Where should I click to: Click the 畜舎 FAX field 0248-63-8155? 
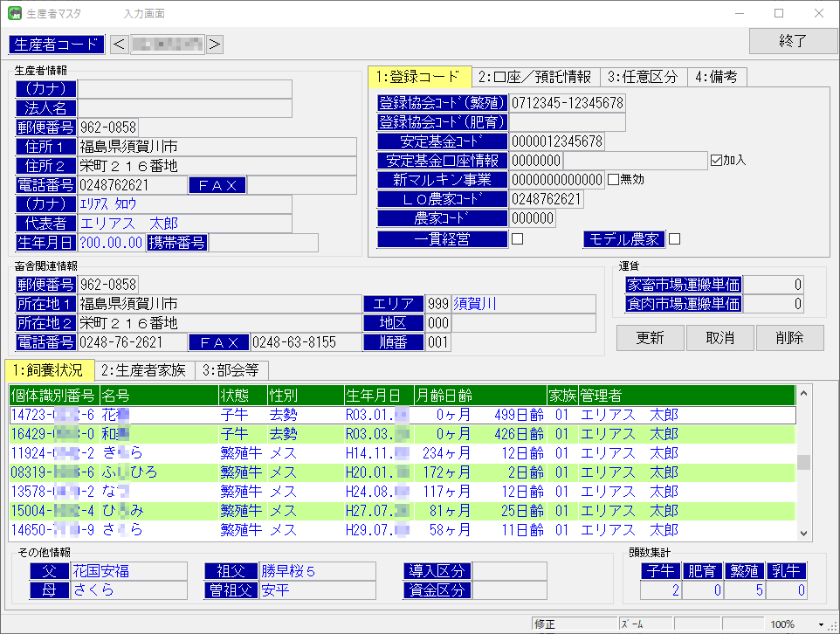[x=306, y=342]
